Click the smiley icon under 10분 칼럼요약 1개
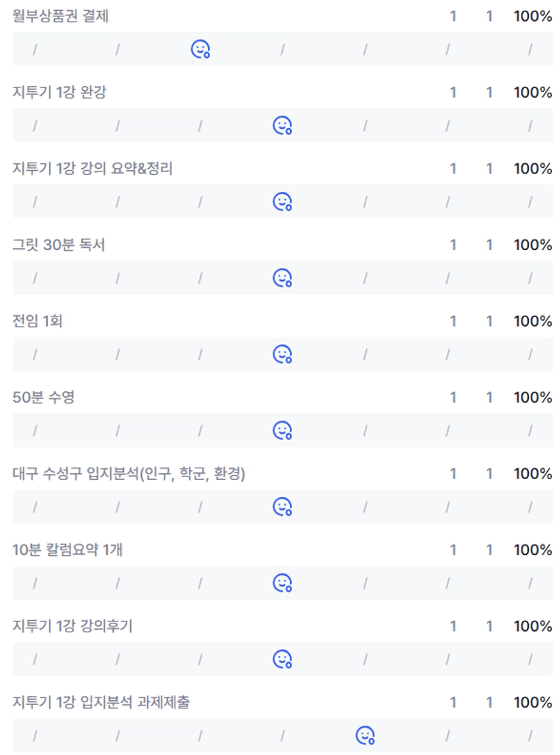Viewport: 560px width, 755px height. pos(282,583)
